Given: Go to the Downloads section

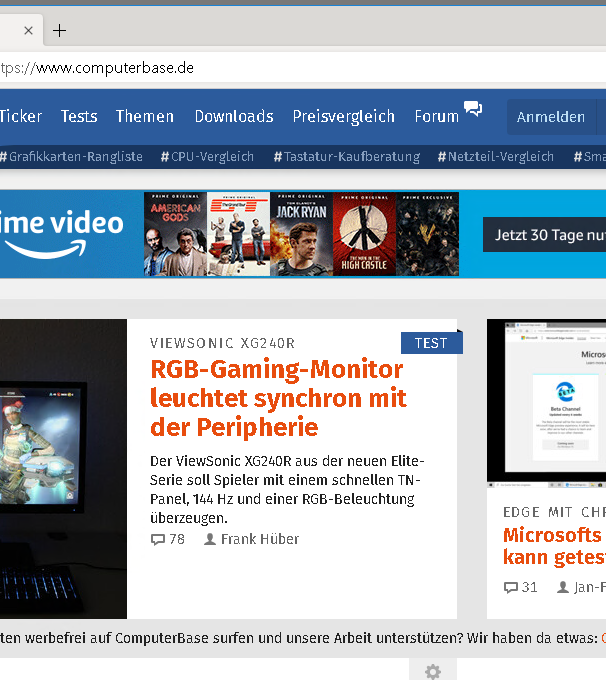Looking at the screenshot, I should 234,116.
